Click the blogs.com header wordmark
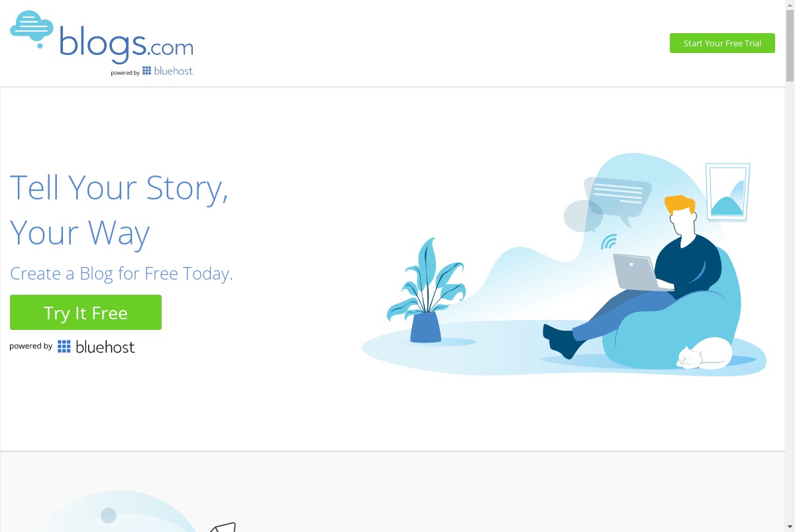Image resolution: width=795 pixels, height=532 pixels. point(126,42)
